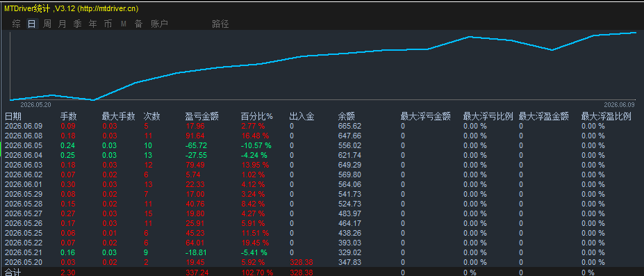Click chart start date label 2026.05.20
The image size is (644, 276).
35,105
